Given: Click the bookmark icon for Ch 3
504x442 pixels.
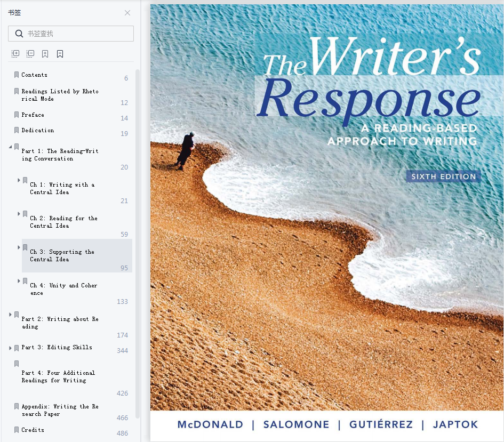Looking at the screenshot, I should click(x=25, y=247).
